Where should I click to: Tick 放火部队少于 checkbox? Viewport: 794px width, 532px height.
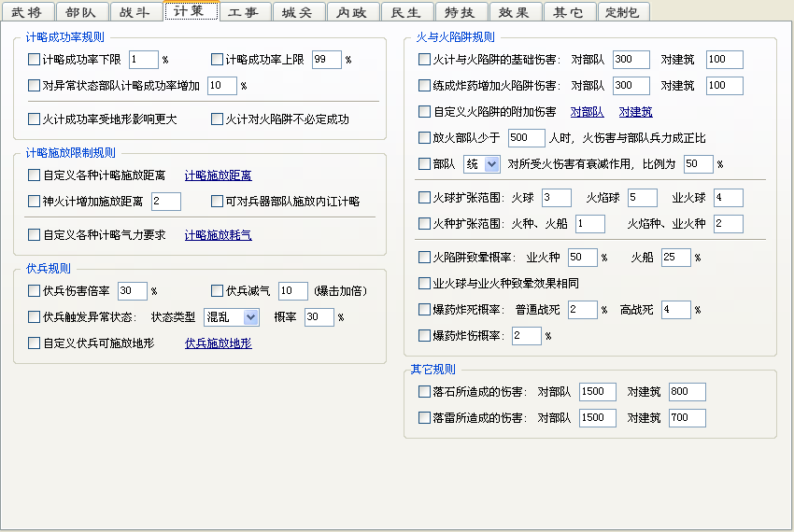click(424, 138)
